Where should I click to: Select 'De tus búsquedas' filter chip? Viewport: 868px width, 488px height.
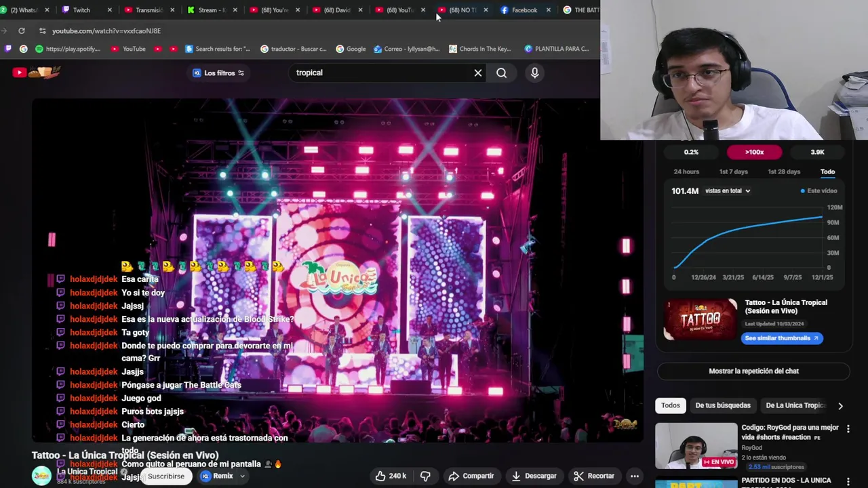pyautogui.click(x=723, y=405)
